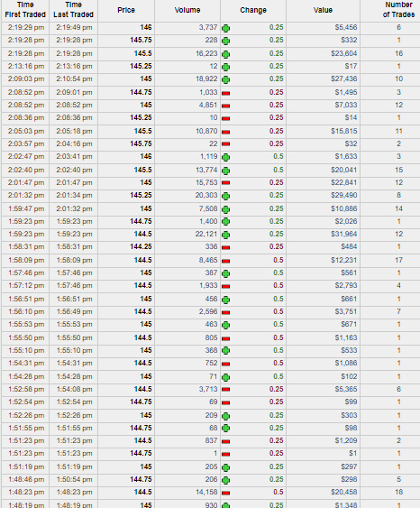The image size is (420, 508).
Task: Click green plus icon in 2:19:29 pm row
Action: tap(226, 28)
